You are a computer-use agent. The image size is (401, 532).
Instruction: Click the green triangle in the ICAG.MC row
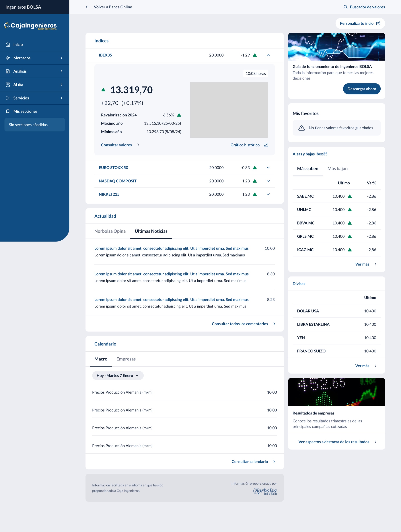(x=350, y=250)
